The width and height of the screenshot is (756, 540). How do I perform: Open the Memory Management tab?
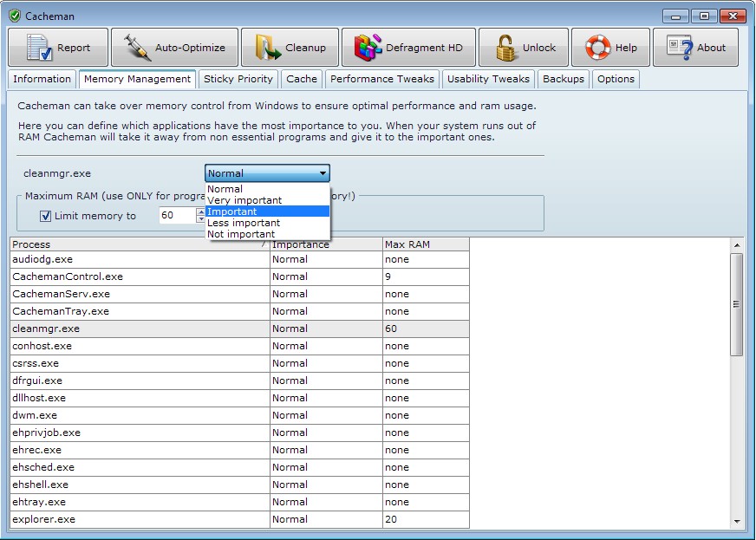[137, 79]
